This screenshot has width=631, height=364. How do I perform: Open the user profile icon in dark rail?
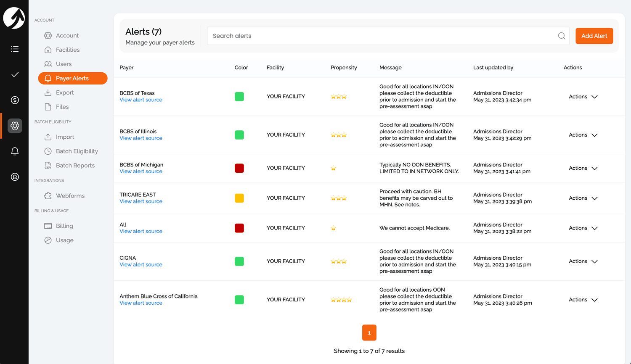click(15, 177)
